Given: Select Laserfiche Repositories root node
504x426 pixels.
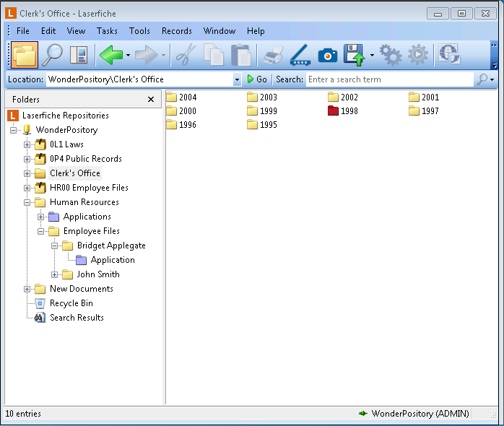Looking at the screenshot, I should click(58, 116).
